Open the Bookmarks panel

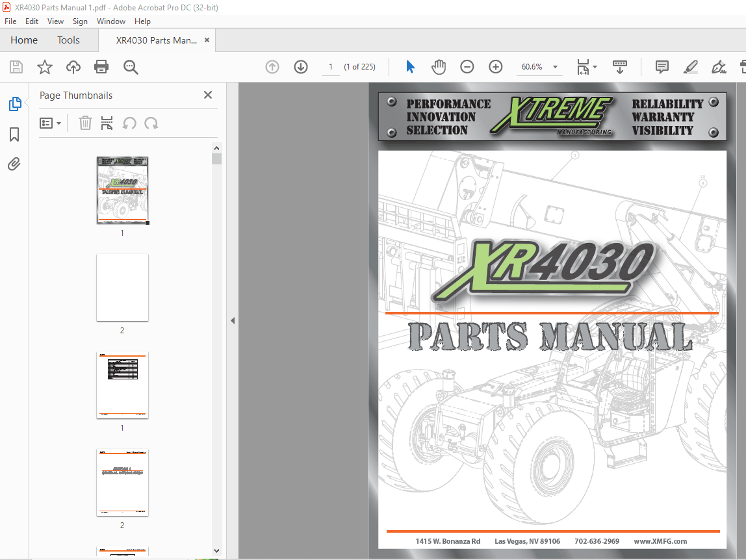click(x=14, y=134)
